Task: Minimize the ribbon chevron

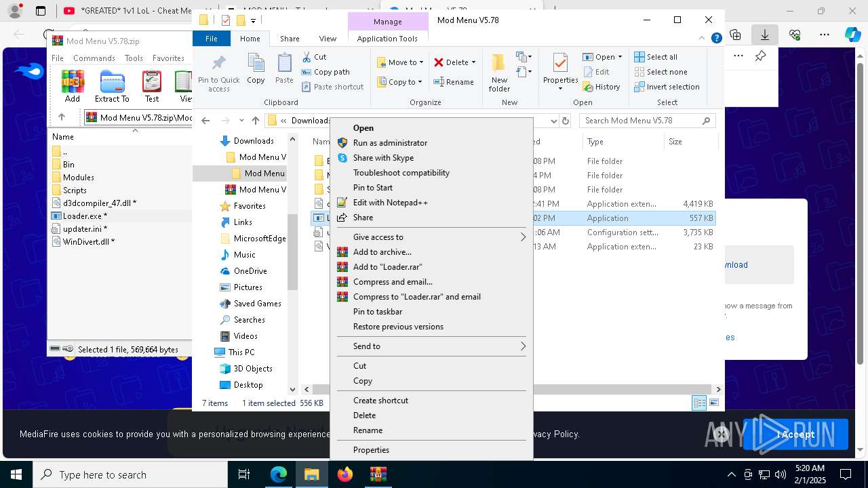Action: tap(703, 39)
